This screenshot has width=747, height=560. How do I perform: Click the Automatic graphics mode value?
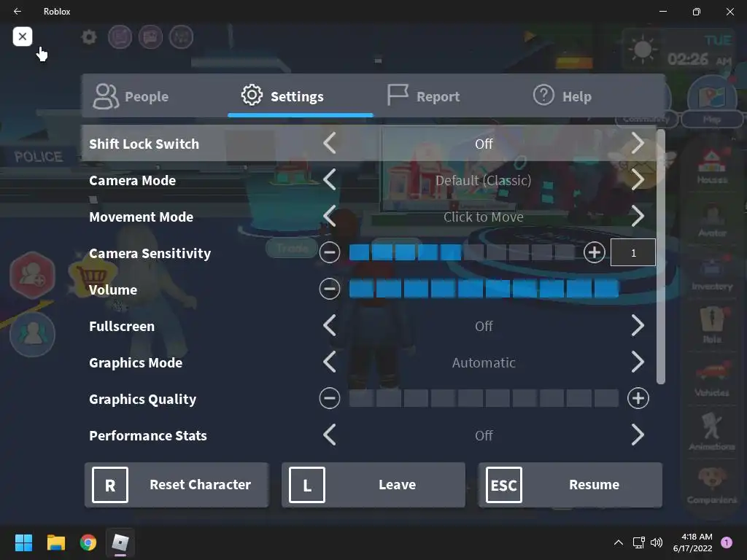pos(484,363)
